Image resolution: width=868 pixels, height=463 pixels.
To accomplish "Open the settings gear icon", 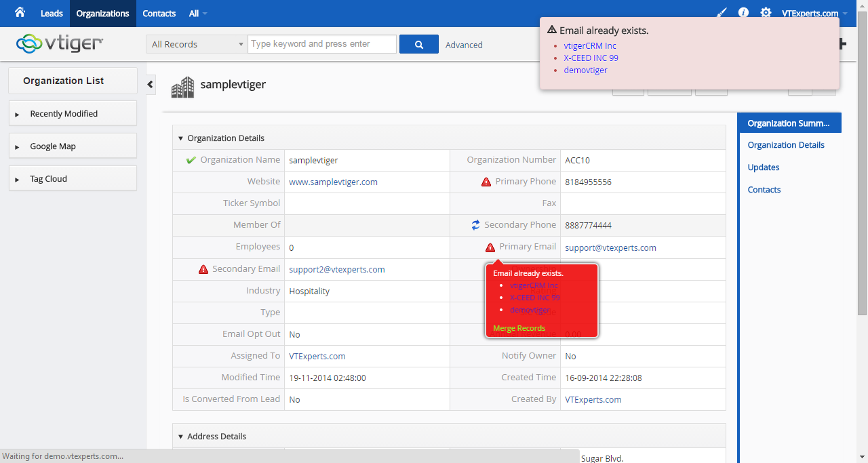I will (x=766, y=13).
